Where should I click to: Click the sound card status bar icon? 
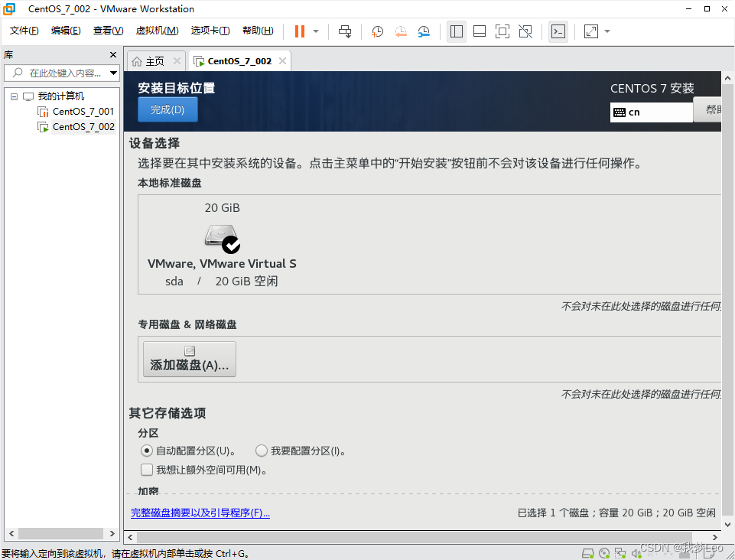point(636,554)
